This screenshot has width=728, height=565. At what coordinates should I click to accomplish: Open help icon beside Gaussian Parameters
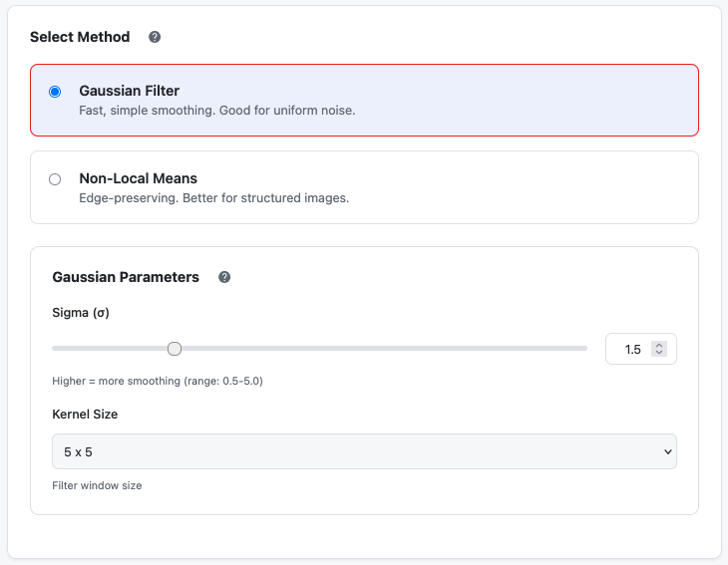click(x=224, y=277)
